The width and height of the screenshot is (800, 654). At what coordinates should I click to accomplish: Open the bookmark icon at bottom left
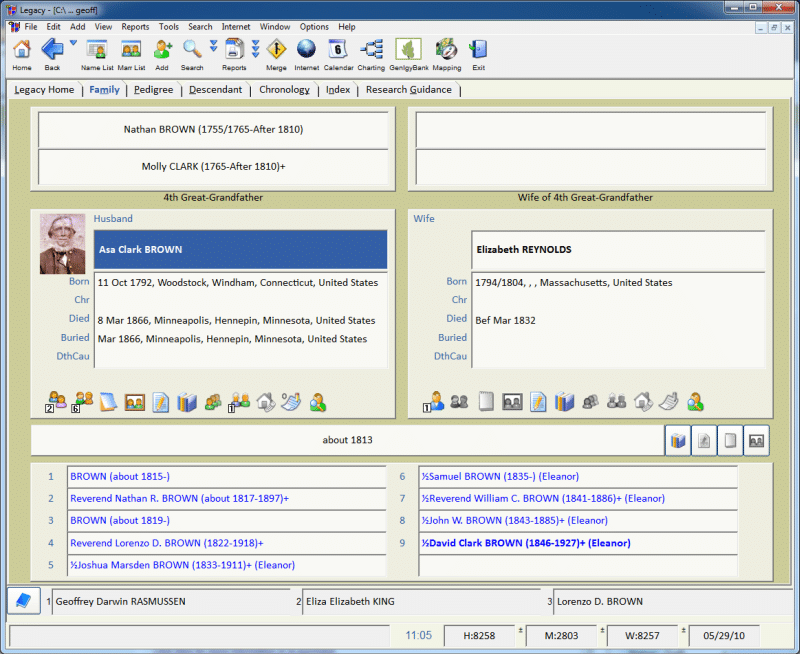22,600
